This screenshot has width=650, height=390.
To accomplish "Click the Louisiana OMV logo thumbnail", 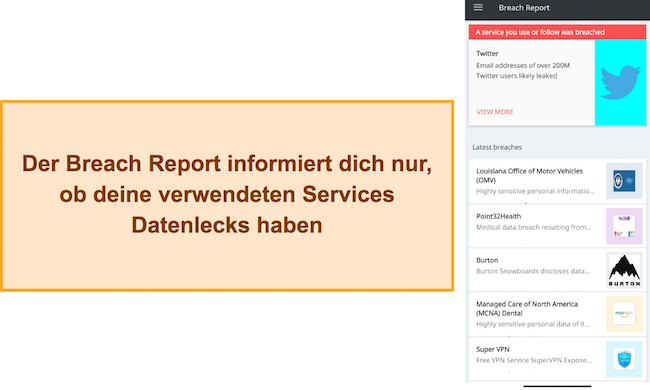I will 624,181.
